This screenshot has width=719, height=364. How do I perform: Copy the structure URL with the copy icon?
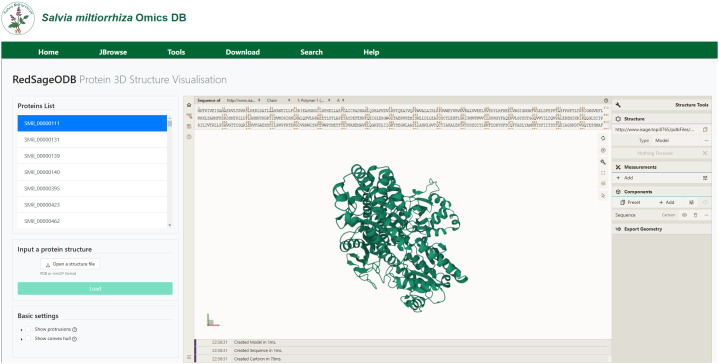point(706,130)
